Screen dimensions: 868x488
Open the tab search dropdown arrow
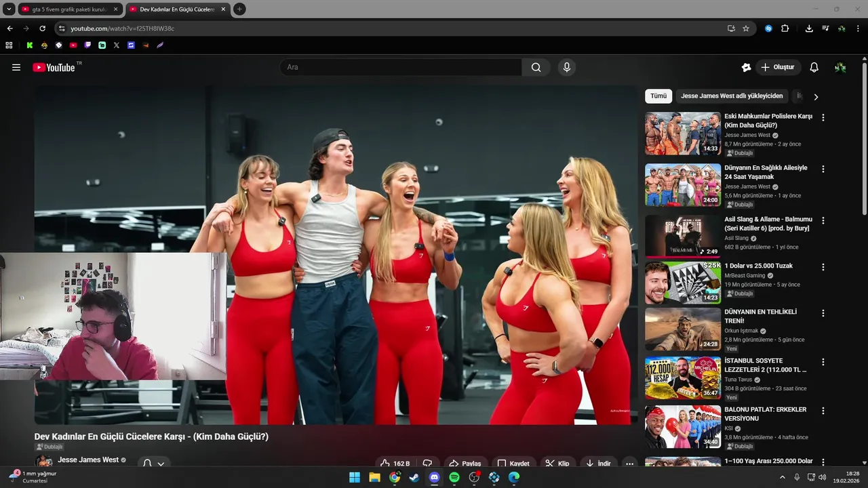(9, 9)
